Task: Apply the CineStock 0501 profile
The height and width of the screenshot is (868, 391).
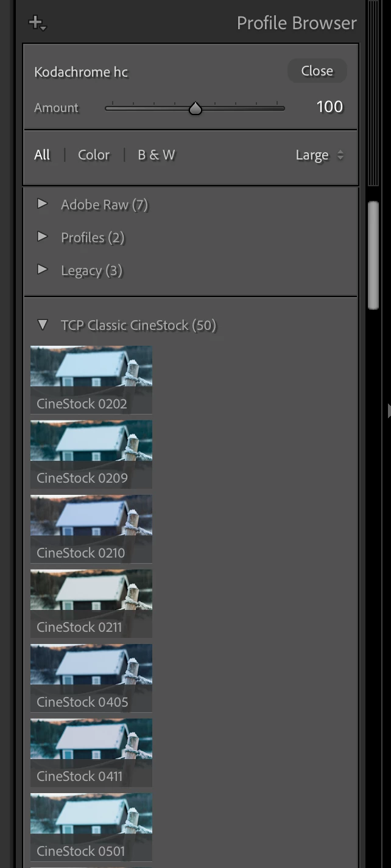Action: tap(91, 827)
